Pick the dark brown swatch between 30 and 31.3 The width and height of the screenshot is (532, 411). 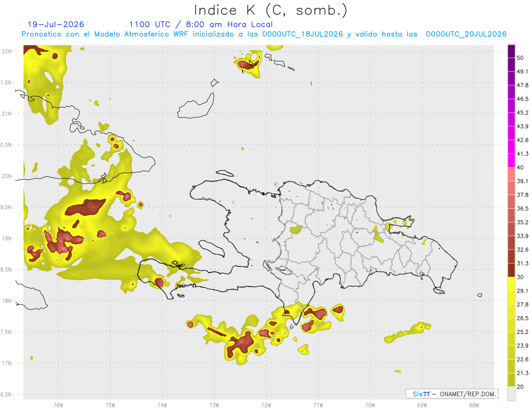(511, 270)
